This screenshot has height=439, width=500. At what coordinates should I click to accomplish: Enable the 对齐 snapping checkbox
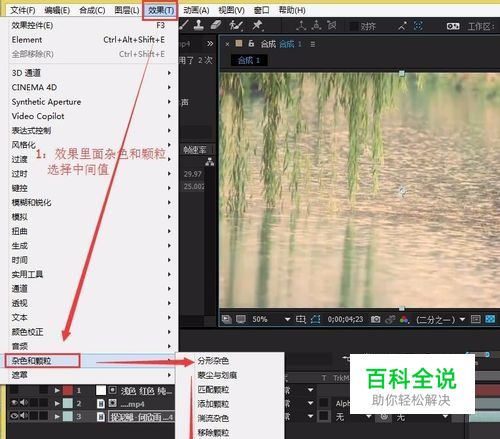pyautogui.click(x=354, y=26)
